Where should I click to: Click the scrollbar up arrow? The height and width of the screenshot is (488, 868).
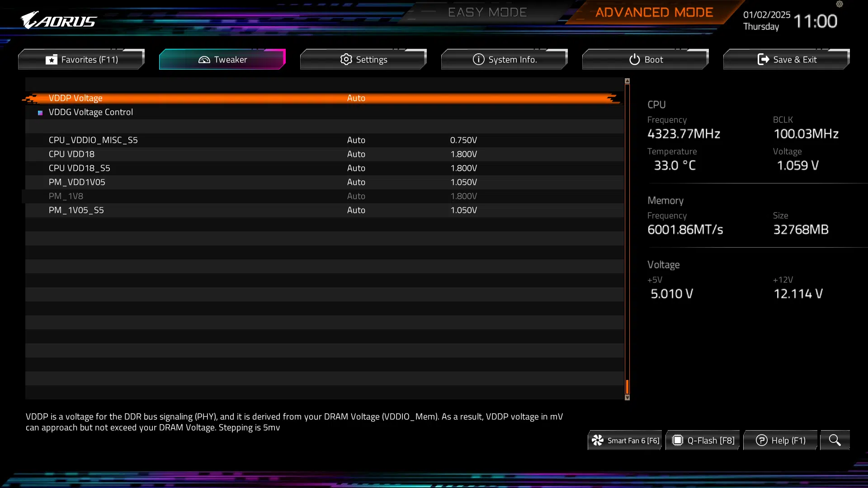[x=627, y=81]
